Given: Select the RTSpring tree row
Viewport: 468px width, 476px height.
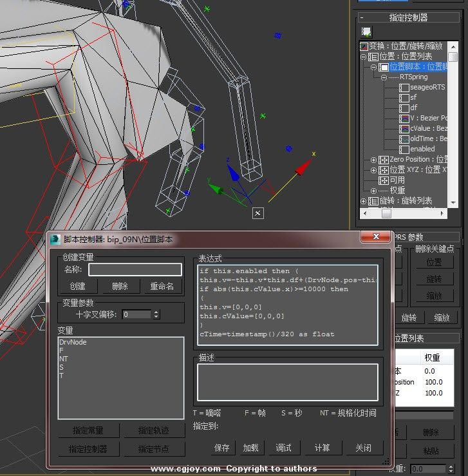Looking at the screenshot, I should pos(413,77).
